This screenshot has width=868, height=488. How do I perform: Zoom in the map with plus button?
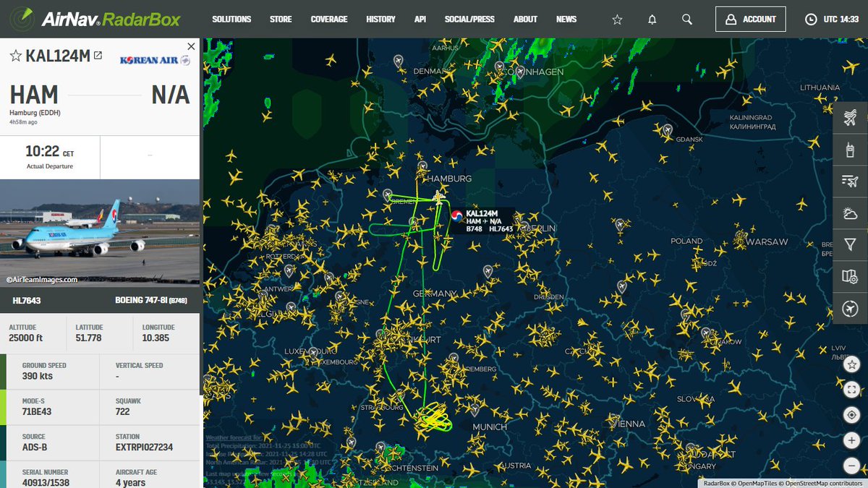point(852,440)
